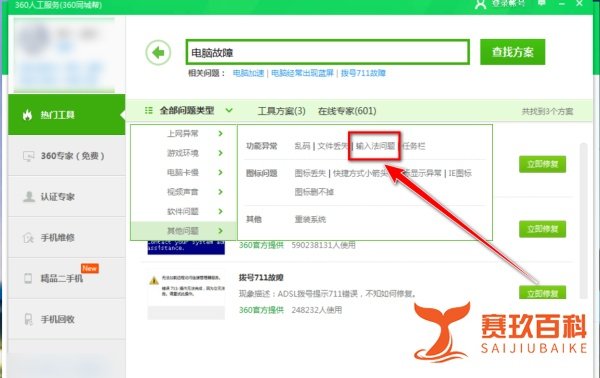This screenshot has height=378, width=600.
Task: Click the 248232人使用 usage count
Action: point(316,310)
